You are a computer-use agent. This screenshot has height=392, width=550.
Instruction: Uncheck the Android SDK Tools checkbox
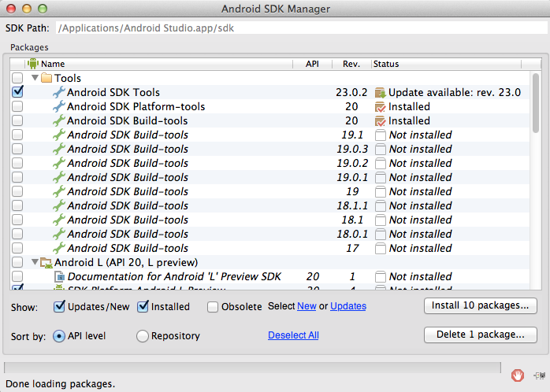17,92
